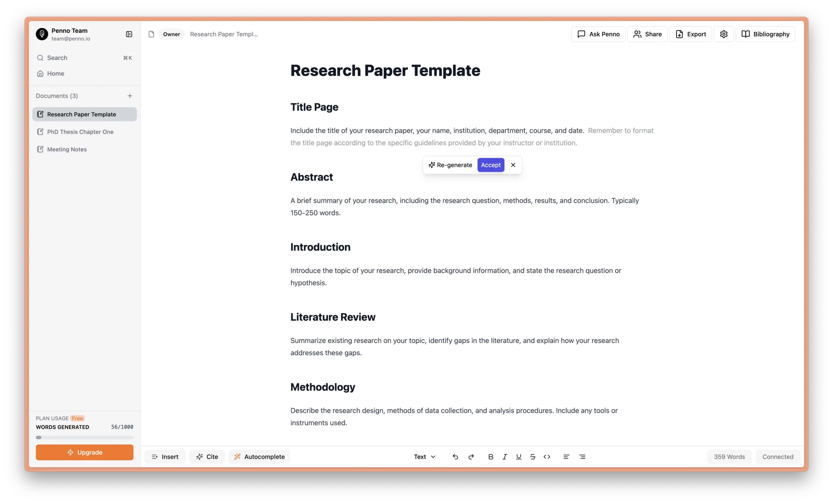This screenshot has height=504, width=833.
Task: Click the 56/1000 usage count
Action: pyautogui.click(x=122, y=427)
